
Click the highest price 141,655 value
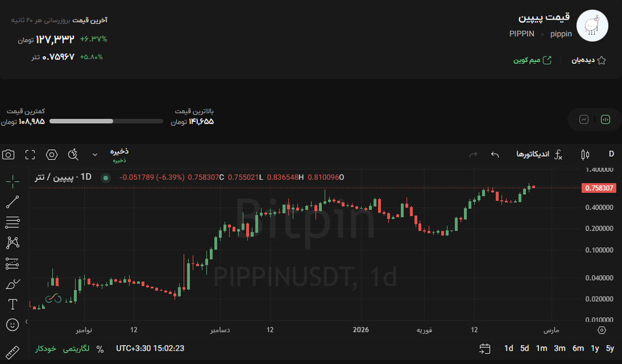[x=201, y=121]
